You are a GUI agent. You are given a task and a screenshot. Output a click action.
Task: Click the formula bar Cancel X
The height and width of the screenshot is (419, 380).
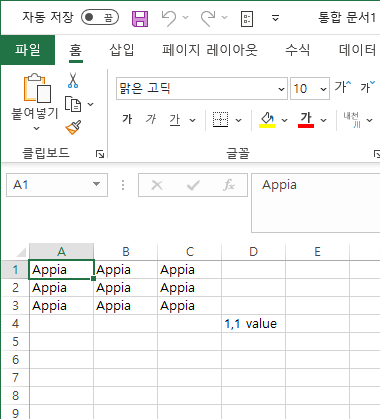pyautogui.click(x=157, y=185)
